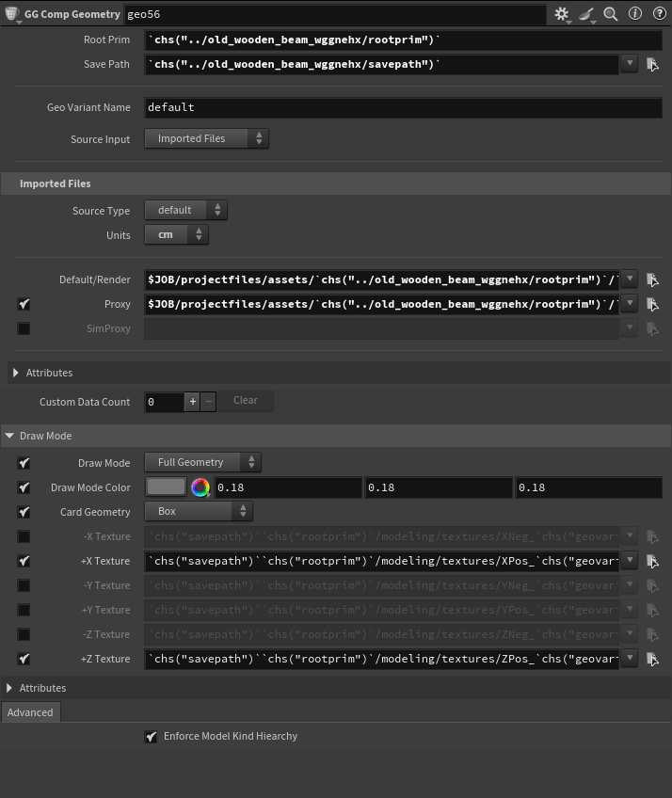
Task: Click plus button to increase Custom Data Count
Action: coord(192,402)
